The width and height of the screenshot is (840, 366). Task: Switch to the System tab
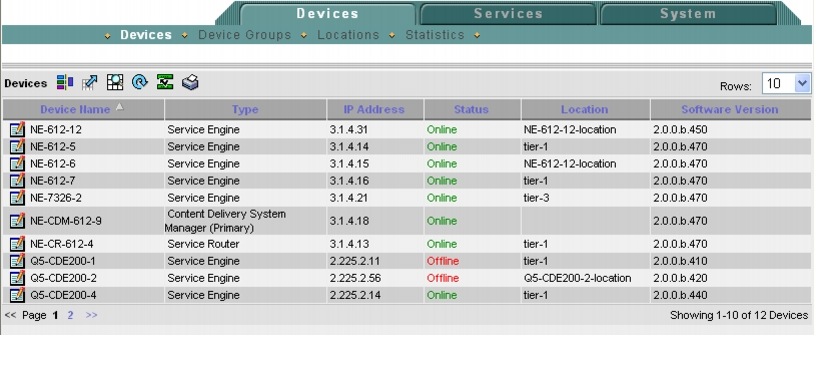[688, 14]
